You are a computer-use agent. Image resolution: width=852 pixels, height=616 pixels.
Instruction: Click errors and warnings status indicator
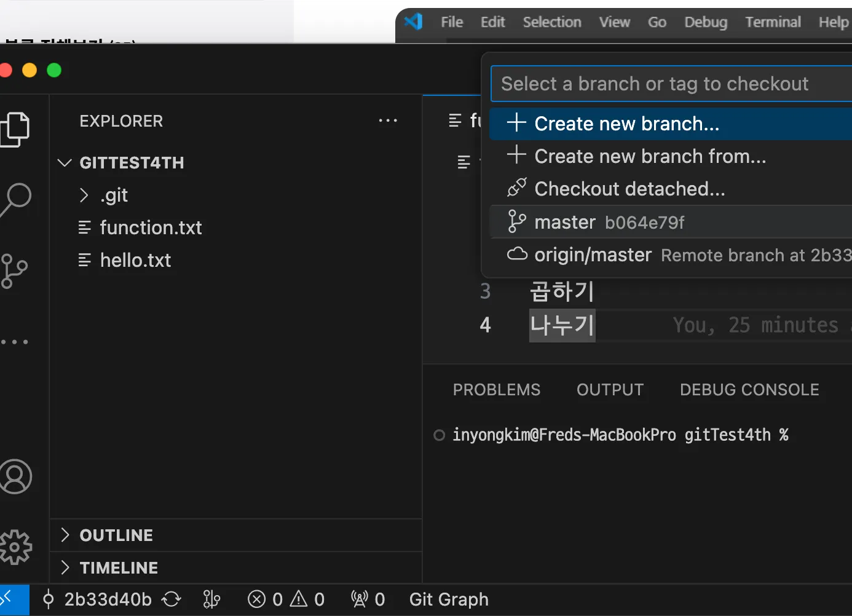286,599
